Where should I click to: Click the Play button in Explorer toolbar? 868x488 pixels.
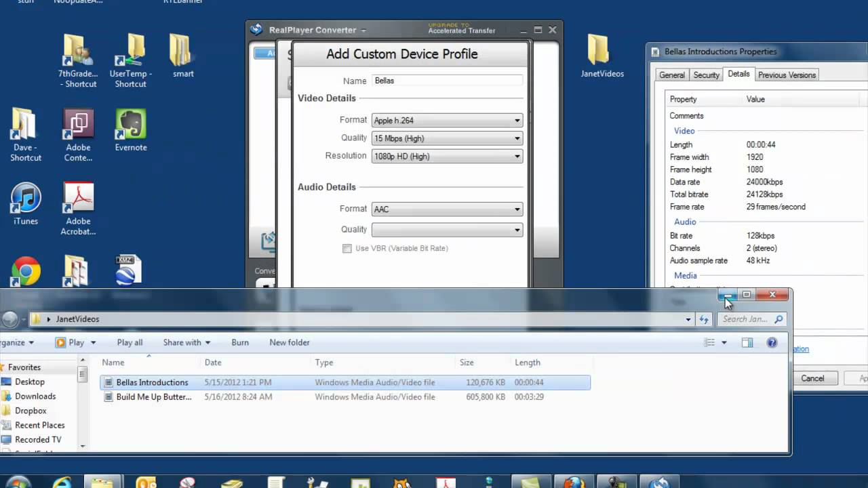pyautogui.click(x=70, y=342)
